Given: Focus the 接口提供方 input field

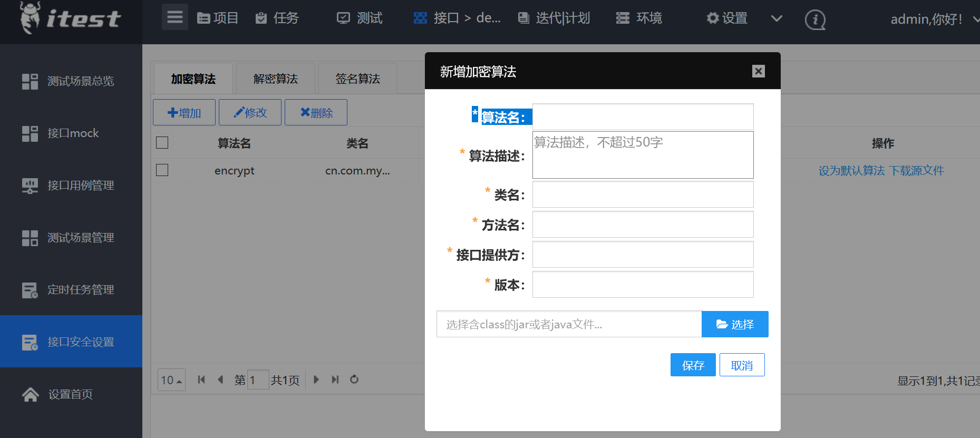Looking at the screenshot, I should 643,255.
